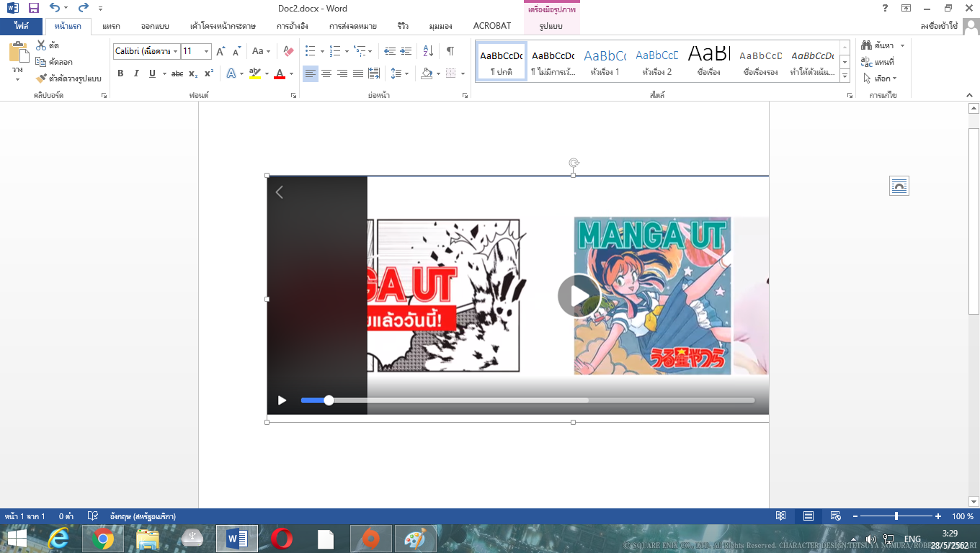
Task: Open the Select dropdown in Editing
Action: tap(881, 78)
